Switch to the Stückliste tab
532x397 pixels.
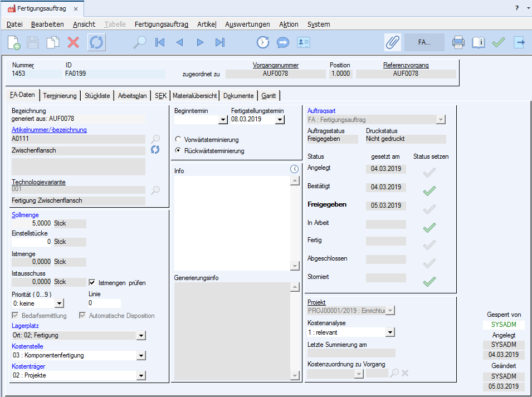97,96
